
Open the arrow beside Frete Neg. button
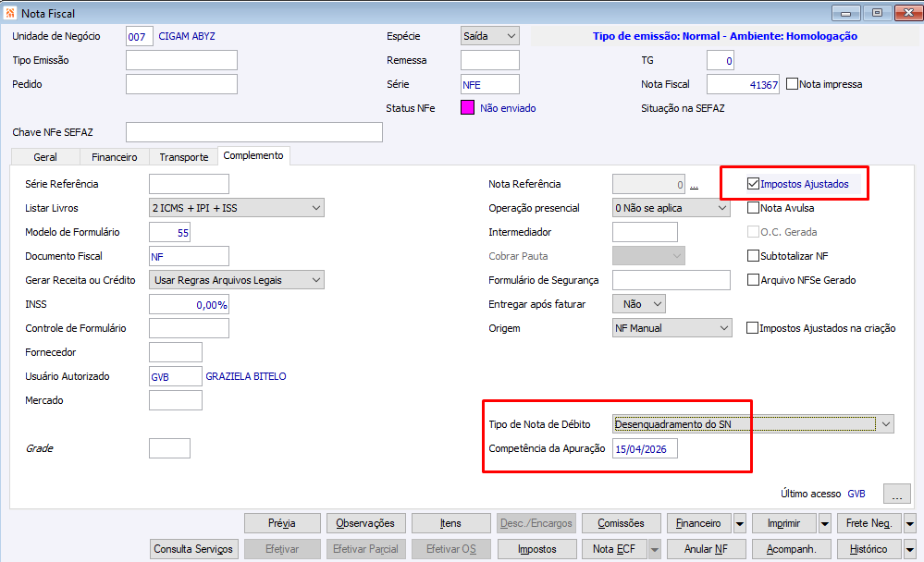[x=910, y=523]
